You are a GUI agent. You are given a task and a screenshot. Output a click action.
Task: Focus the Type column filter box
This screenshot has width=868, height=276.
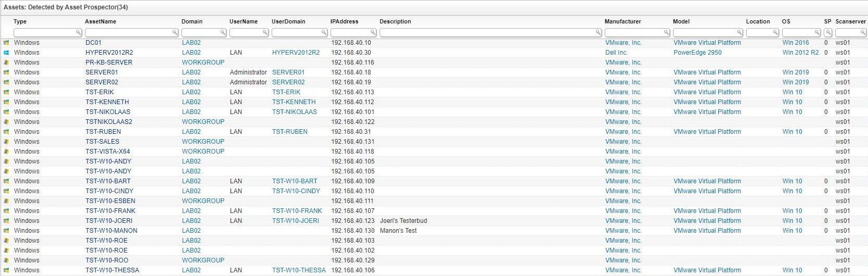coord(44,32)
